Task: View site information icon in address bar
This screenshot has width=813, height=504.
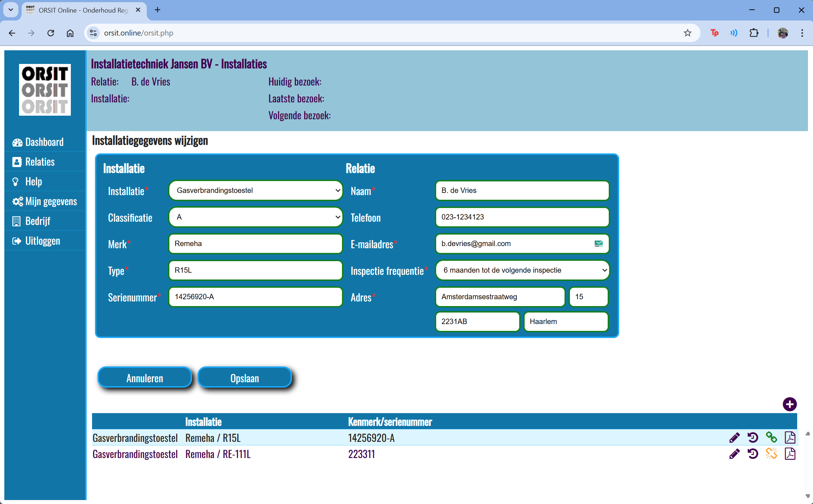Action: point(93,33)
